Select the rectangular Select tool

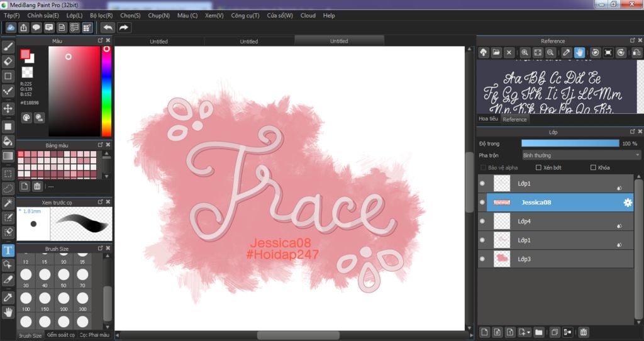click(8, 174)
